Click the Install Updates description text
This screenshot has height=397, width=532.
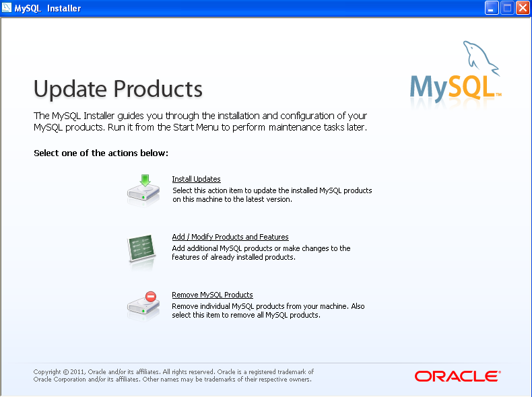coord(272,195)
